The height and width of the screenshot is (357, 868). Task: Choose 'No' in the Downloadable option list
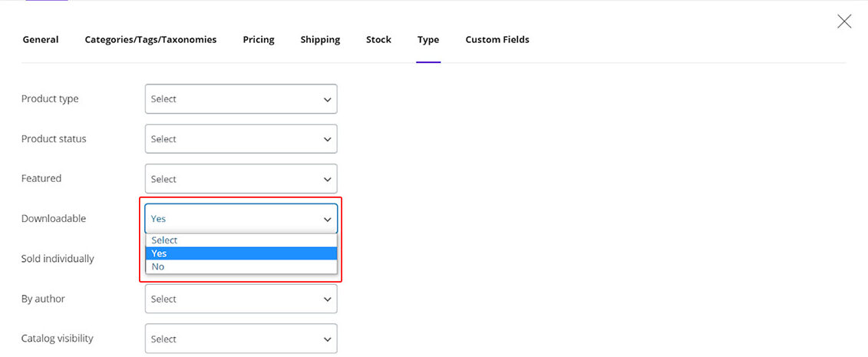240,266
